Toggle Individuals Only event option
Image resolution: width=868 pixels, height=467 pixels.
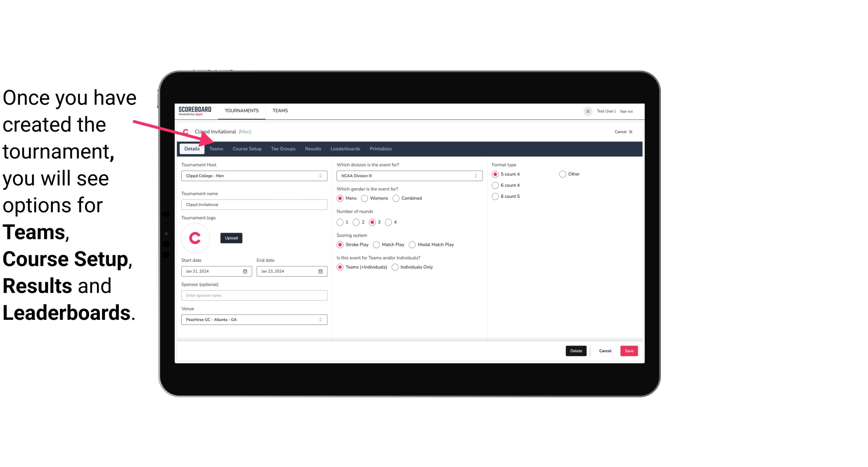[395, 267]
